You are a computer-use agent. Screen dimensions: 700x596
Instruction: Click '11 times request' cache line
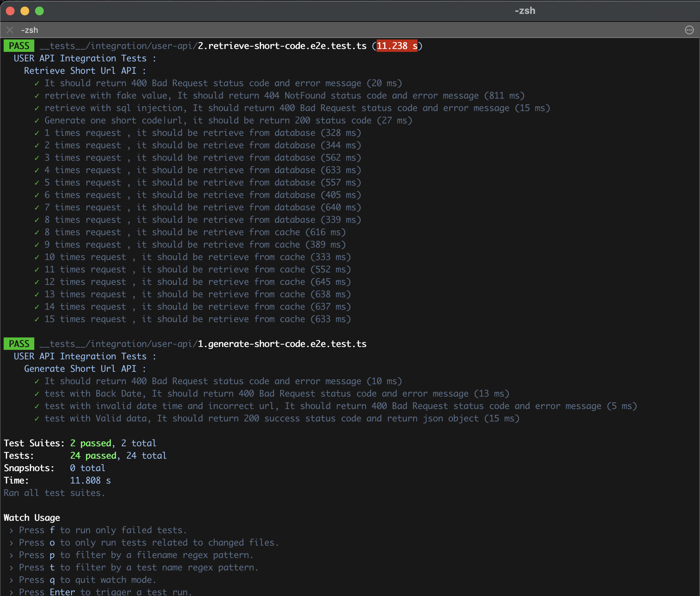[x=193, y=269]
